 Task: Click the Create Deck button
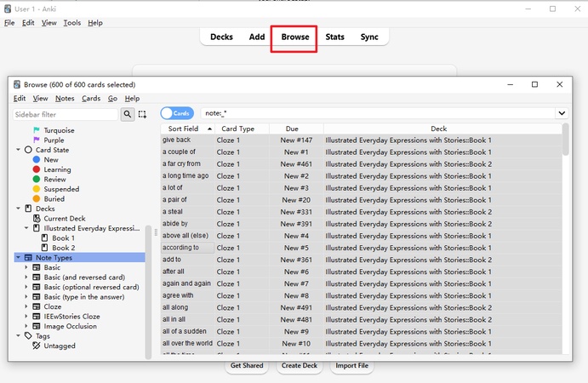coord(300,366)
